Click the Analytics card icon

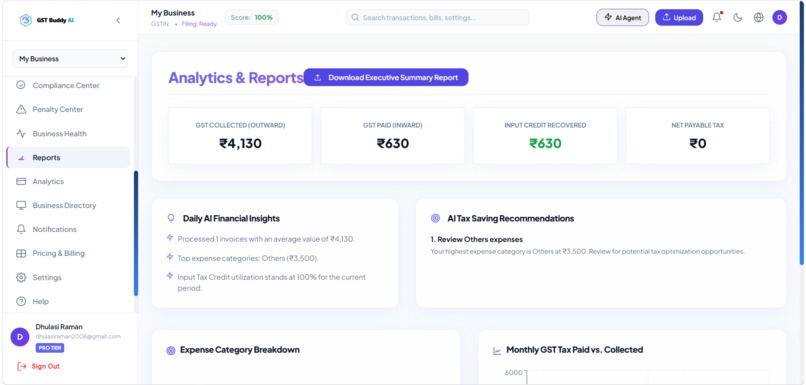(21, 181)
